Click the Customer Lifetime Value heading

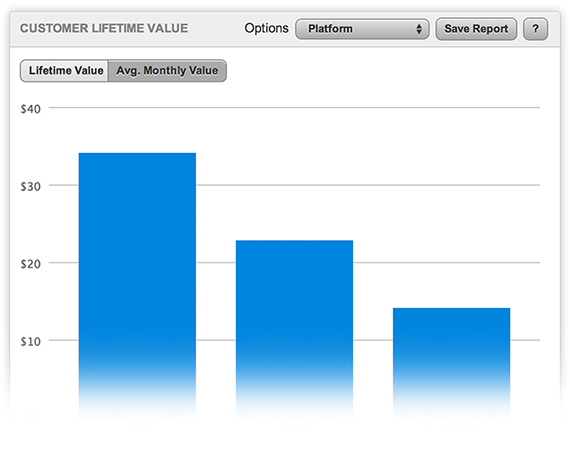click(x=104, y=28)
